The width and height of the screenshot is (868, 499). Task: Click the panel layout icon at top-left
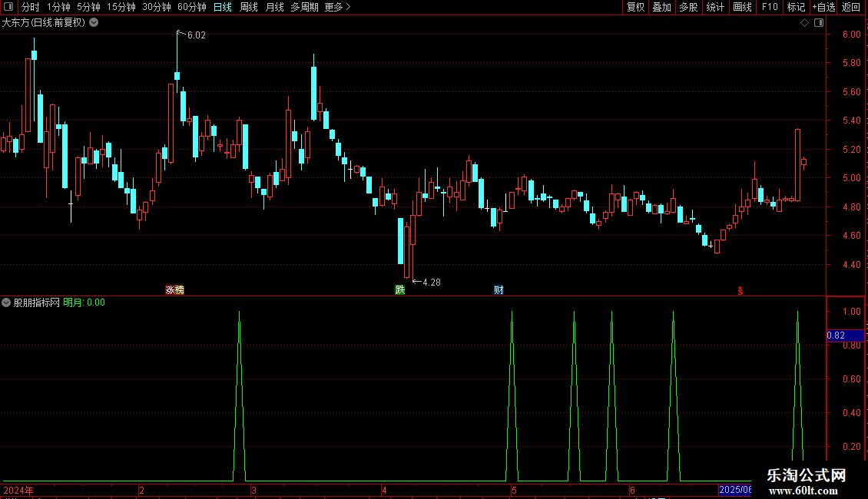click(x=8, y=7)
